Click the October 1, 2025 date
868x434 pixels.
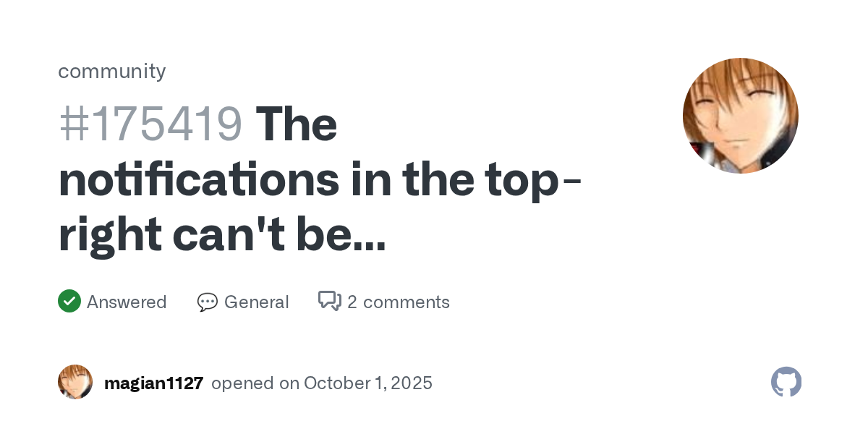(x=368, y=383)
